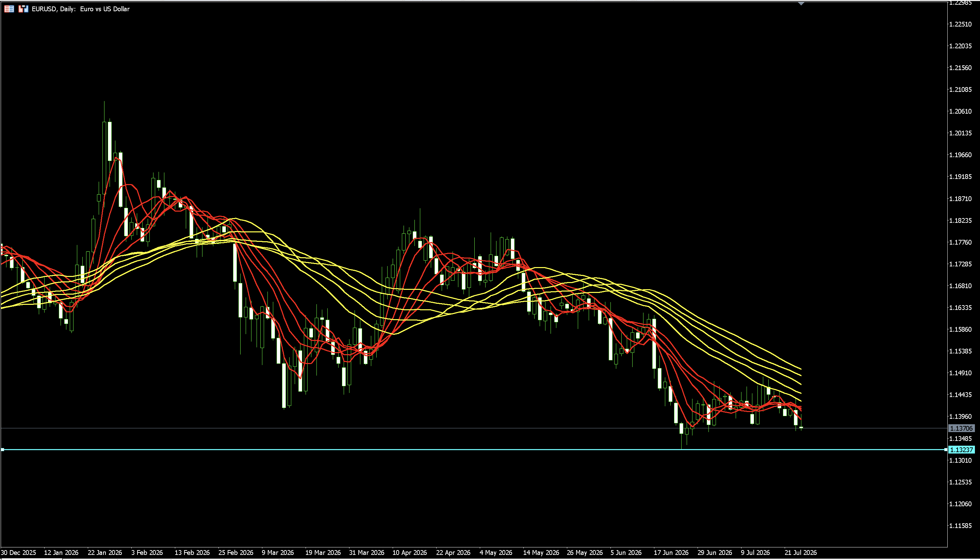This screenshot has width=980, height=560.
Task: Click the 1.12535 price scale value
Action: [960, 482]
